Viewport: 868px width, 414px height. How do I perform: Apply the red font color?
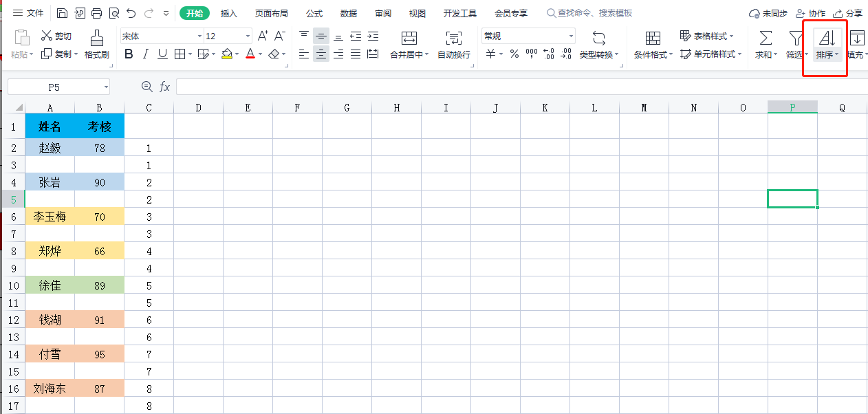tap(250, 54)
